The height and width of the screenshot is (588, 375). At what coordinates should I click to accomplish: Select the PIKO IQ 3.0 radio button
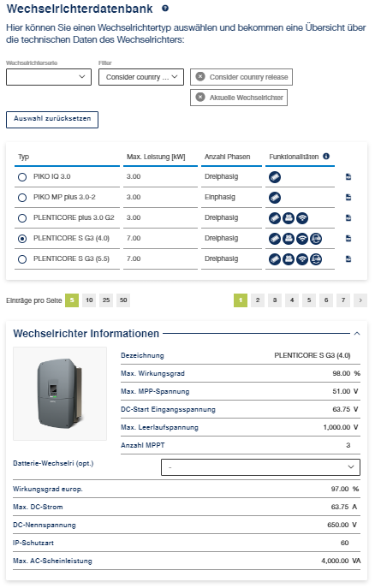22,177
